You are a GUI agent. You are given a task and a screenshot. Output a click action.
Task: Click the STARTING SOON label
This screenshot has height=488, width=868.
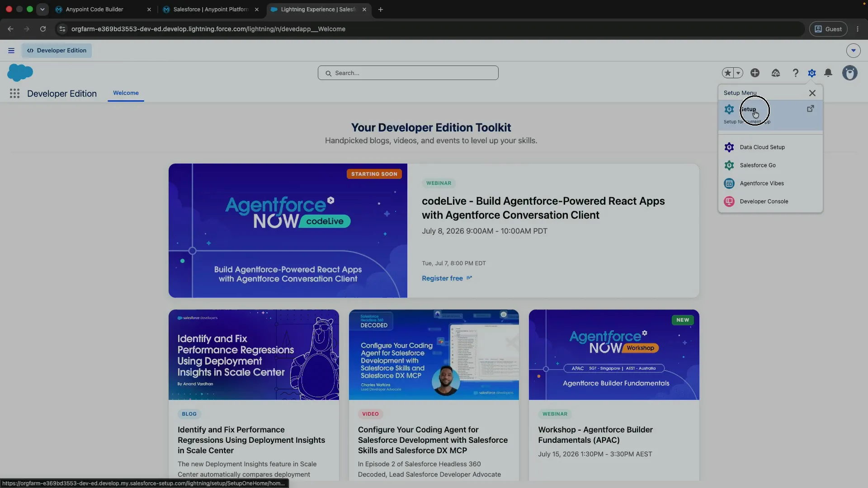374,174
